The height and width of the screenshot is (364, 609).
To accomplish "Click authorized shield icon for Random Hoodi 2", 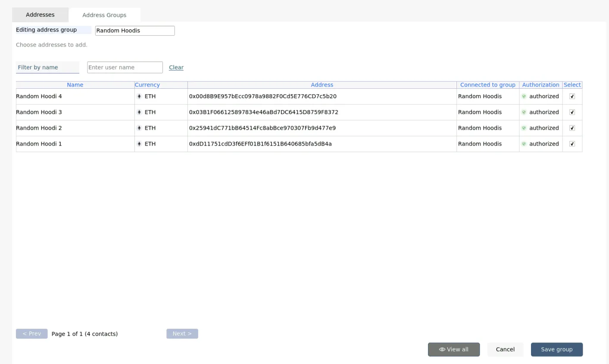I will click(x=524, y=128).
